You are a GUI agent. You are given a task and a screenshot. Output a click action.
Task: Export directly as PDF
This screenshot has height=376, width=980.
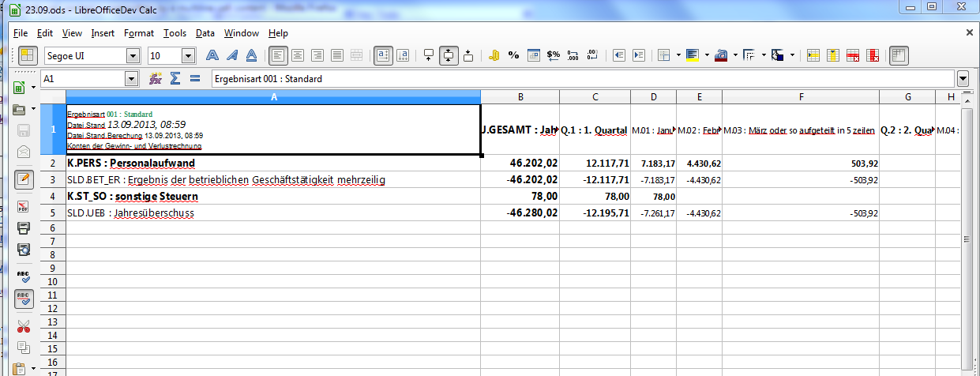(23, 208)
